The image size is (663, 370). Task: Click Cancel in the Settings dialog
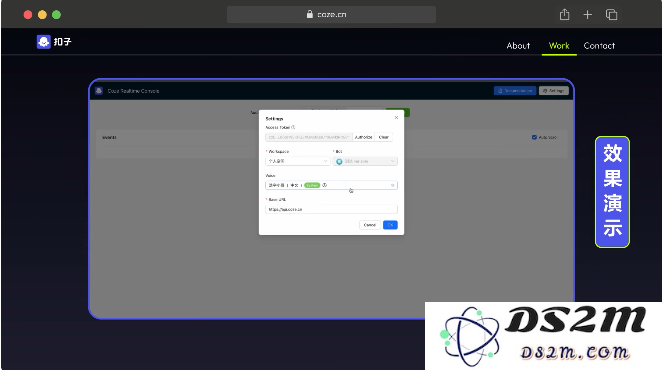point(370,225)
